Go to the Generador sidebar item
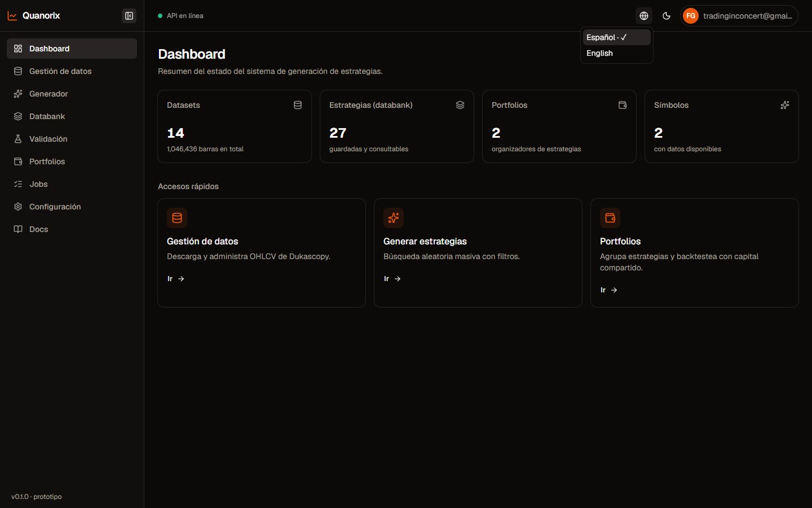The image size is (812, 508). 72,94
